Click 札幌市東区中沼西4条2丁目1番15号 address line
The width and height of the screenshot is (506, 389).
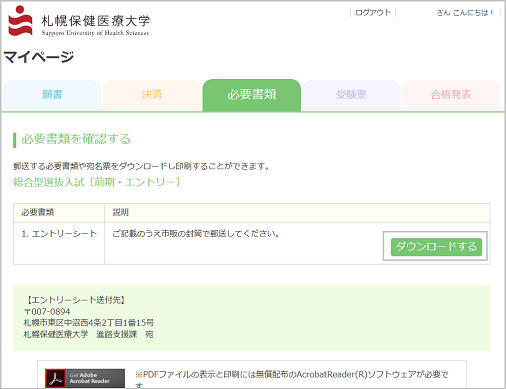click(89, 323)
